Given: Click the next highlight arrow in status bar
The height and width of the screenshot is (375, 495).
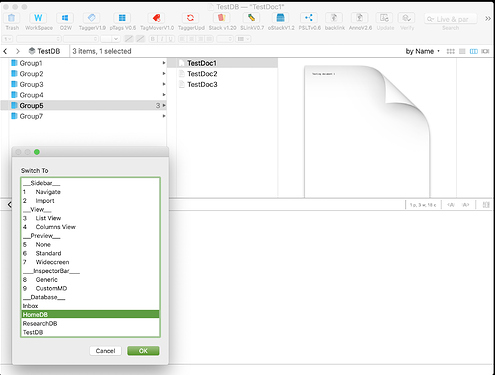Looking at the screenshot, I should (x=466, y=205).
